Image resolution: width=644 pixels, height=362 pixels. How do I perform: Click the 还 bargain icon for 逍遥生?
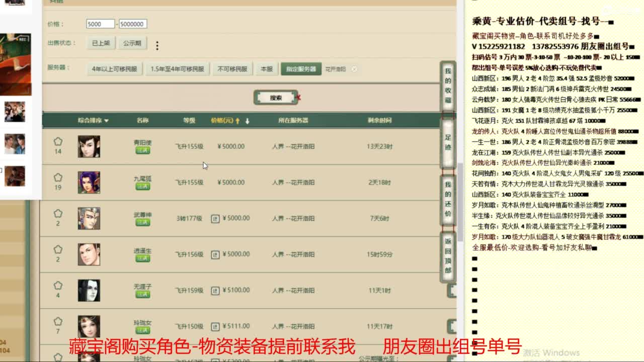click(215, 254)
